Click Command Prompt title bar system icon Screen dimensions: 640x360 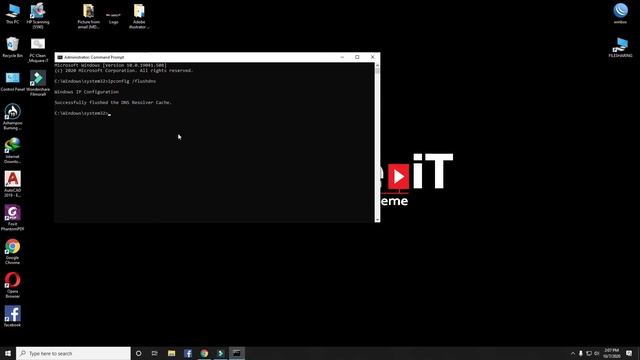[60, 57]
